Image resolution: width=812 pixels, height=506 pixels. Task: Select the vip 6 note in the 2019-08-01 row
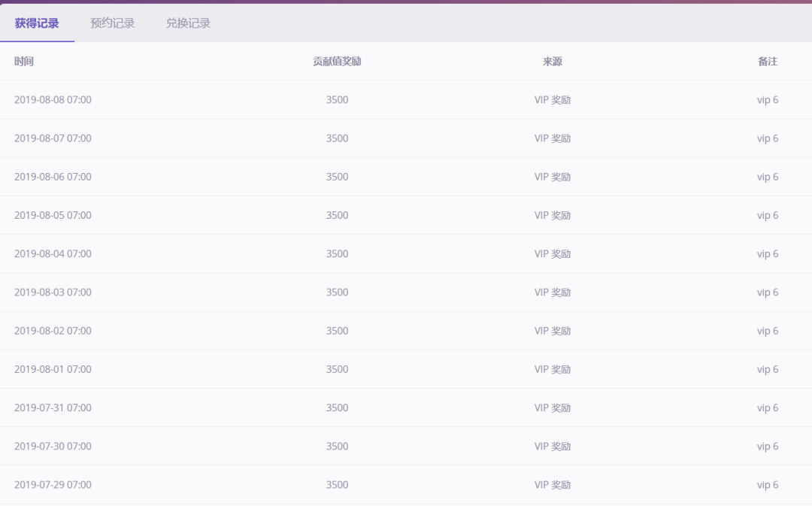(768, 369)
